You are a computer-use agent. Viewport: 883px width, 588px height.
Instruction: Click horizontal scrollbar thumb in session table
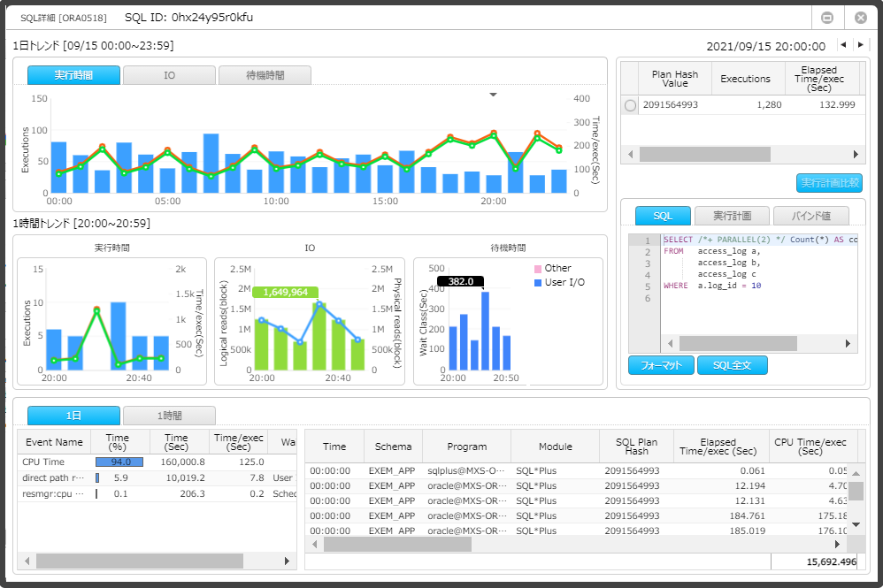397,544
